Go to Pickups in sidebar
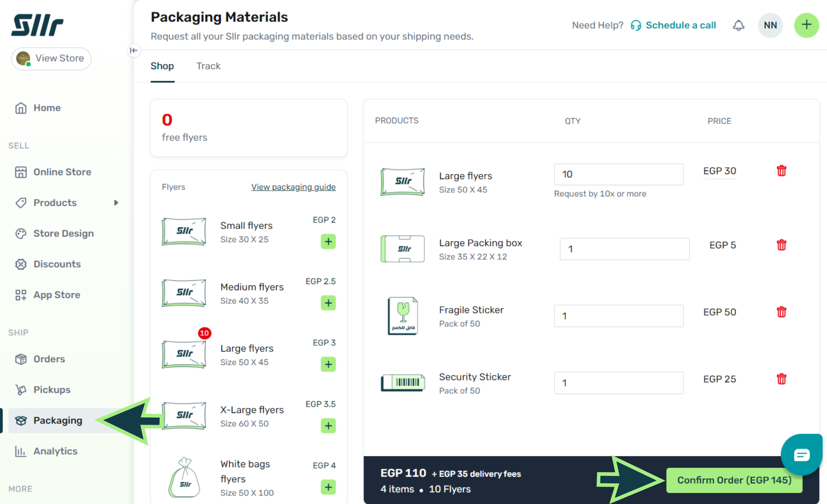The image size is (827, 504). click(x=52, y=389)
